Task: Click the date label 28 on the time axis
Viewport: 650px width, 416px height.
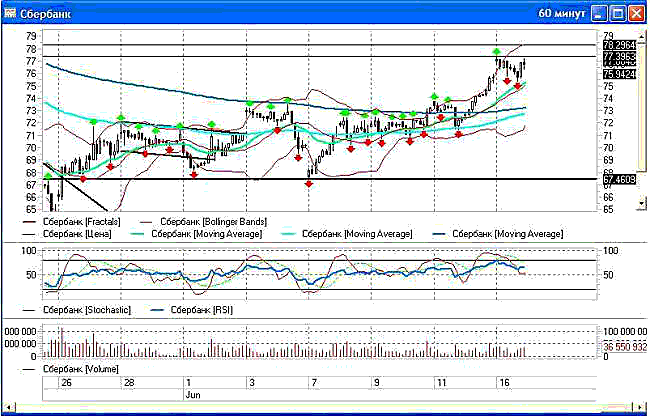Action: coord(129,382)
